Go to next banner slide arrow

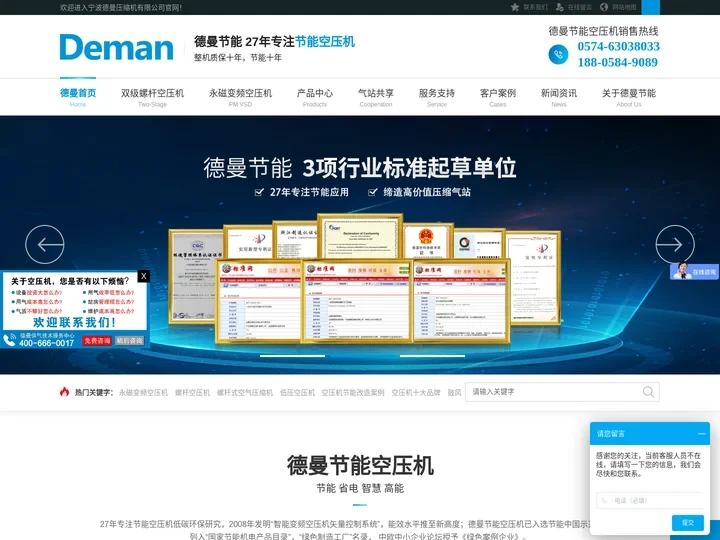(675, 244)
